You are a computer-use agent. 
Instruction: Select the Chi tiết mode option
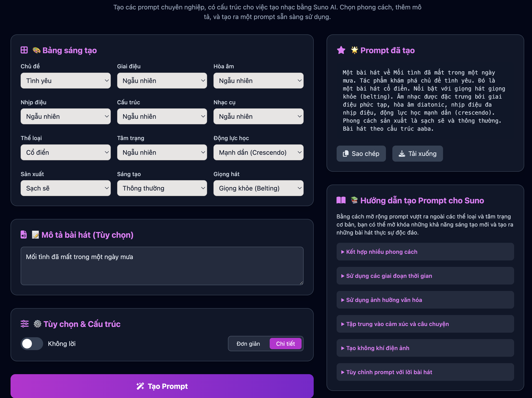pos(285,344)
